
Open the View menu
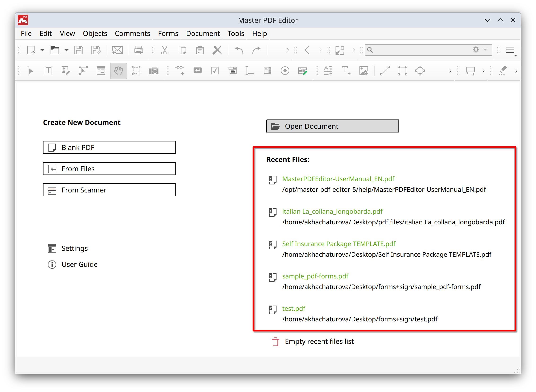tap(67, 34)
